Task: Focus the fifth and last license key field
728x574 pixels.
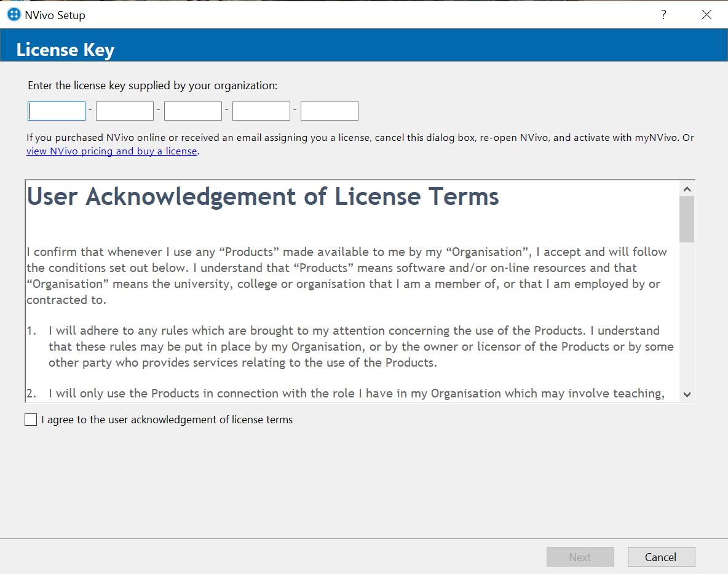Action: point(330,111)
